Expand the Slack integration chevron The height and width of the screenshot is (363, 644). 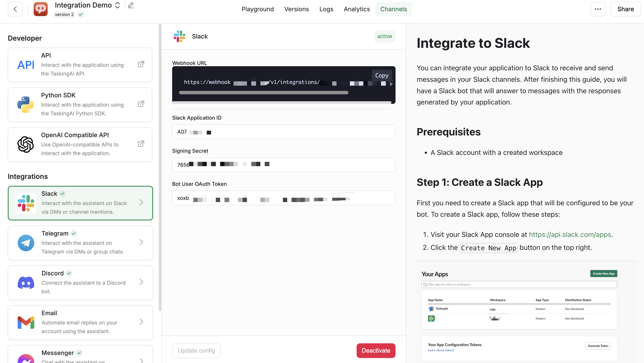[x=141, y=202]
